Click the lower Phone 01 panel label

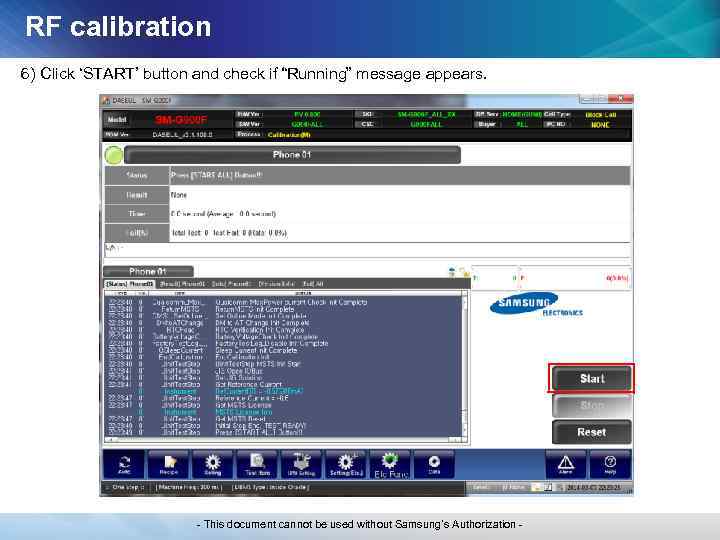pos(148,271)
